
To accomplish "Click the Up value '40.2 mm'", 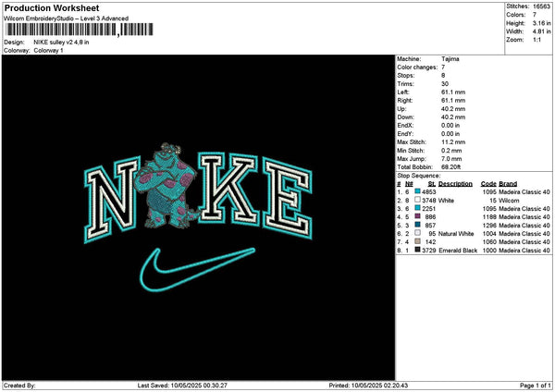I will (x=453, y=109).
